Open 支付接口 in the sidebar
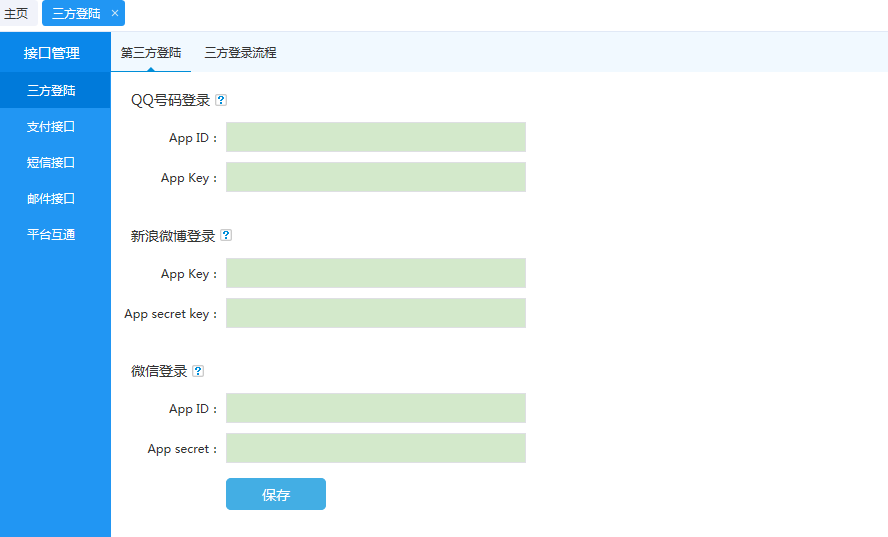Screen dimensions: 888x537 coord(51,127)
